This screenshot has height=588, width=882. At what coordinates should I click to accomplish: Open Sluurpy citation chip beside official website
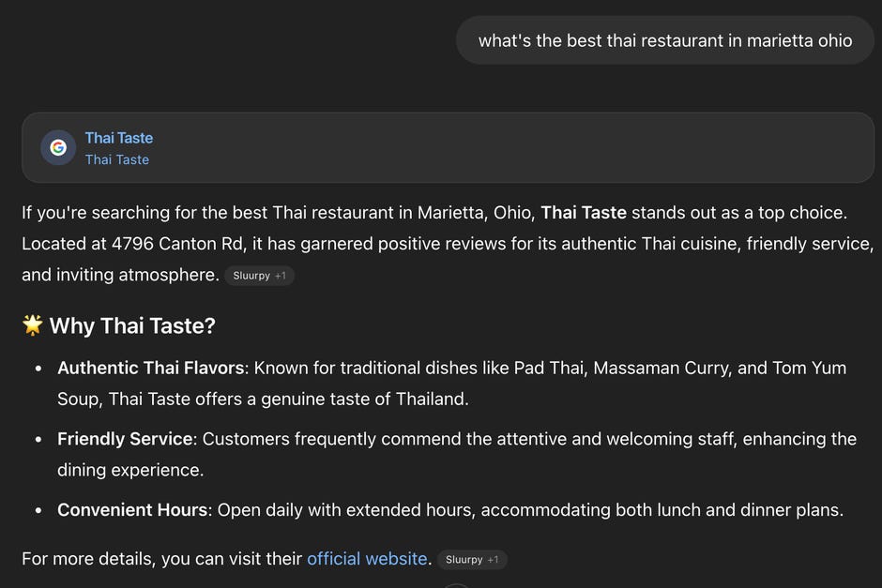[472, 559]
